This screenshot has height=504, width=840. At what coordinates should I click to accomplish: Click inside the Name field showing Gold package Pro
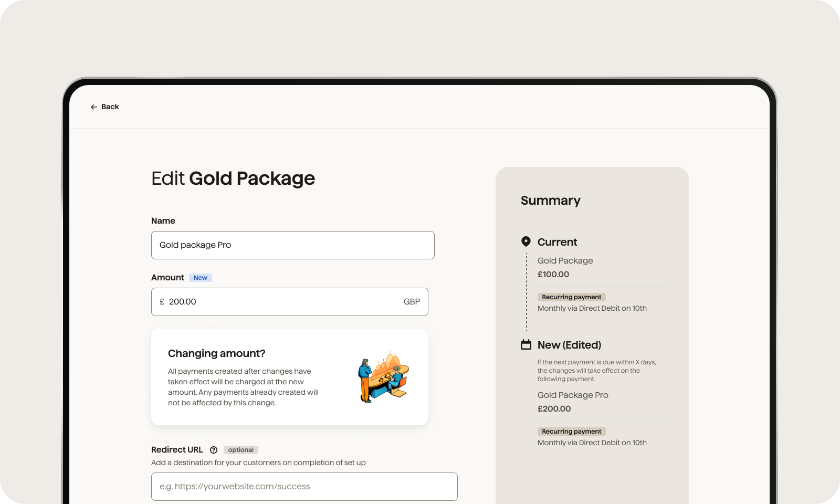[292, 245]
